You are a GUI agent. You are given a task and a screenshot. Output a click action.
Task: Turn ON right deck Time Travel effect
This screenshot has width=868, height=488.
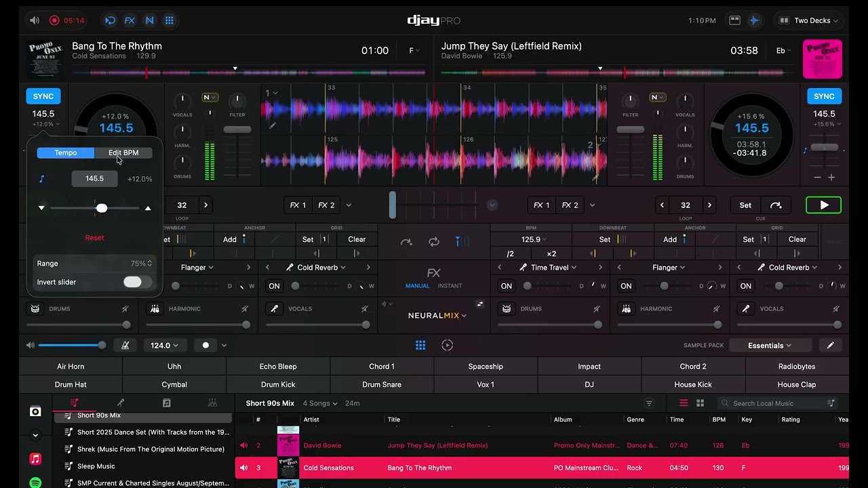[x=507, y=286]
